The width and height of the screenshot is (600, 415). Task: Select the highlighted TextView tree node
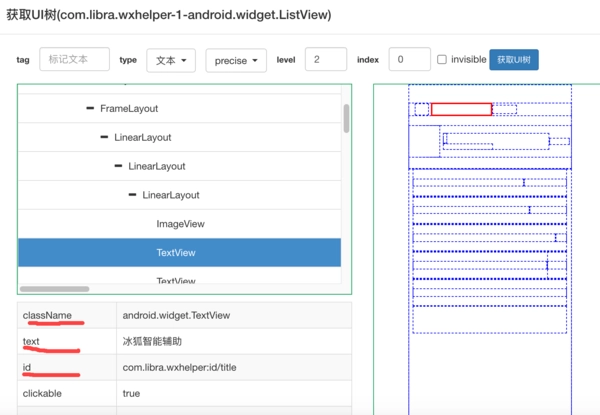(x=176, y=253)
